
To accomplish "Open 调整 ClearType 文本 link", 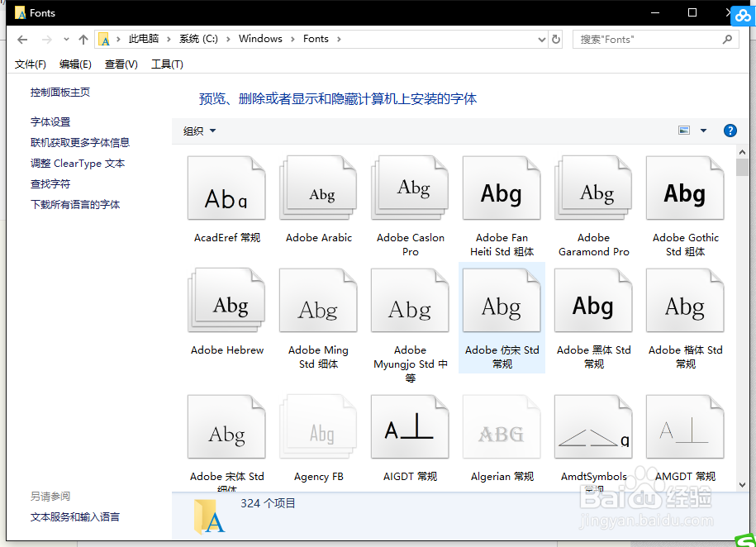I will [78, 164].
